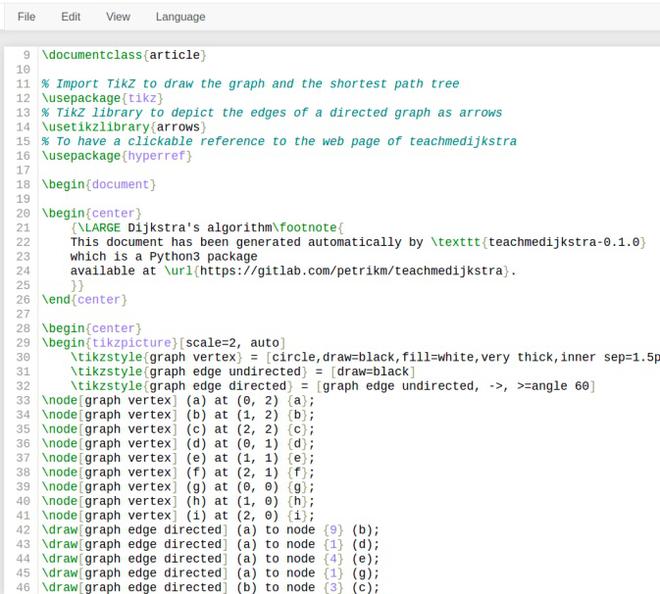Click the \usepackage{tikz} line

[102, 98]
